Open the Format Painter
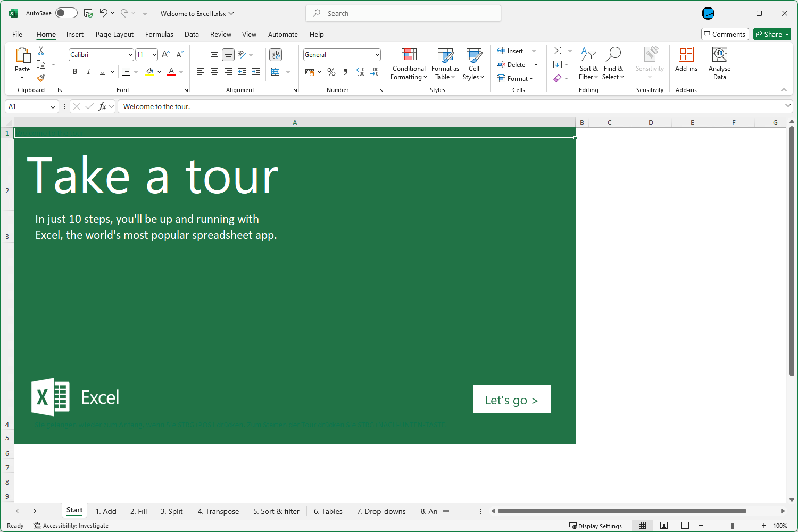The height and width of the screenshot is (532, 798). (x=41, y=78)
